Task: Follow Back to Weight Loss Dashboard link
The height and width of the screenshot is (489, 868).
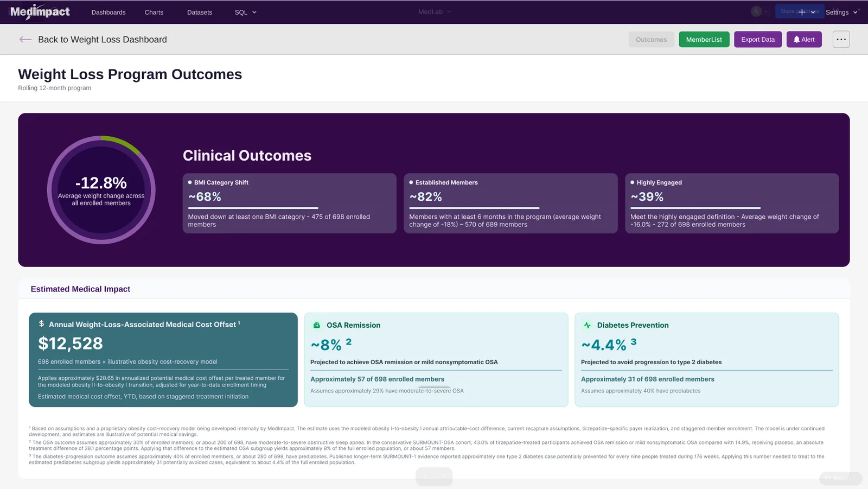Action: pyautogui.click(x=103, y=39)
